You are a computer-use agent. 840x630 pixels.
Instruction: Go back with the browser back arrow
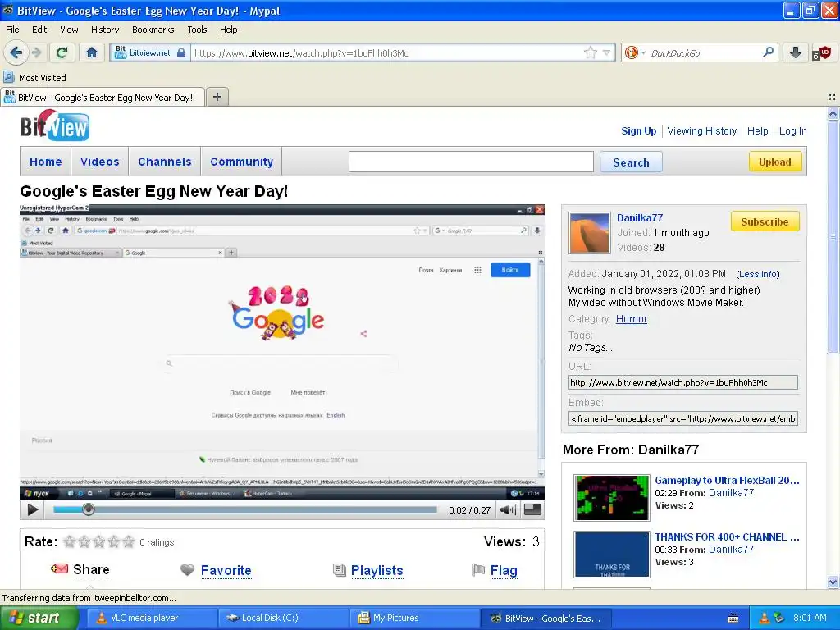click(x=16, y=52)
